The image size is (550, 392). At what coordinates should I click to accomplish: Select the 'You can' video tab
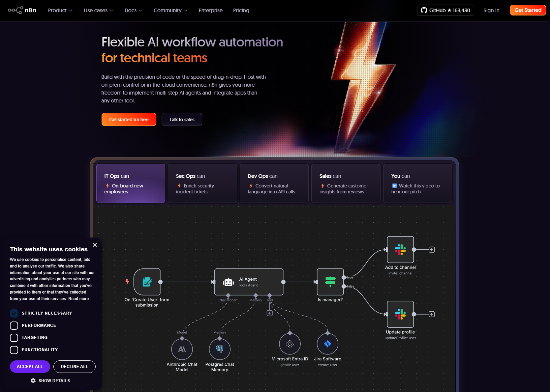pyautogui.click(x=417, y=183)
